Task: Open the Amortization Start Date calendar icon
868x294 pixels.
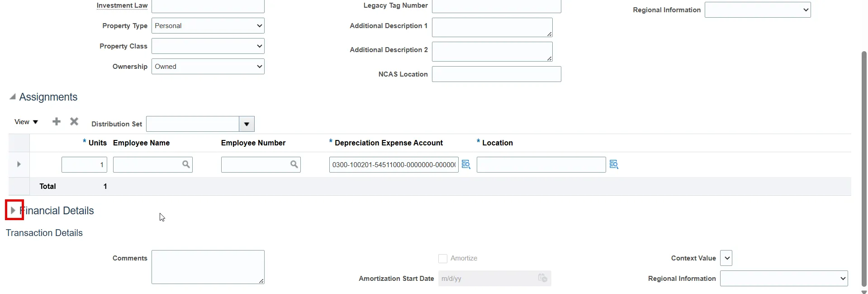Action: tap(542, 278)
